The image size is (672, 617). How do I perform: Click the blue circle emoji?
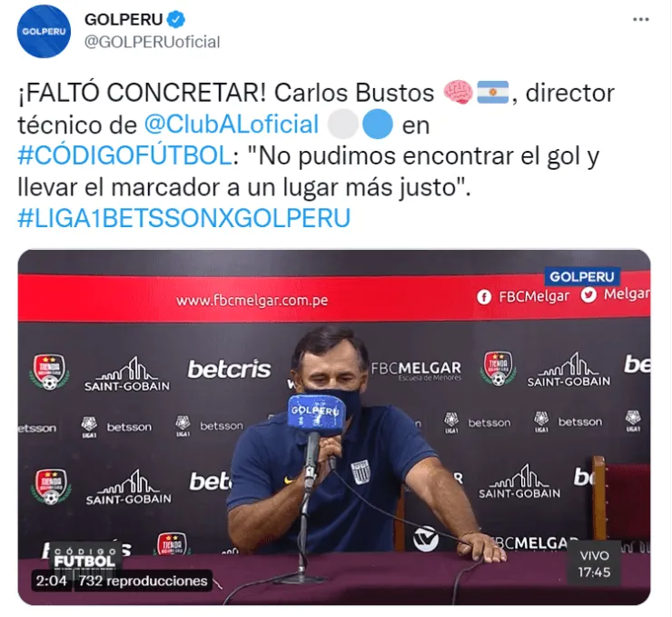click(x=378, y=124)
